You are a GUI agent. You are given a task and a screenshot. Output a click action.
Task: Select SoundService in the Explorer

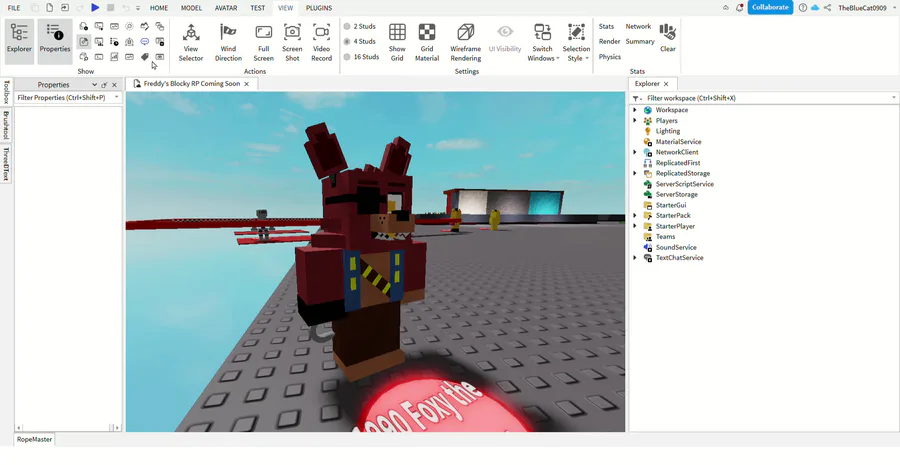coord(676,247)
